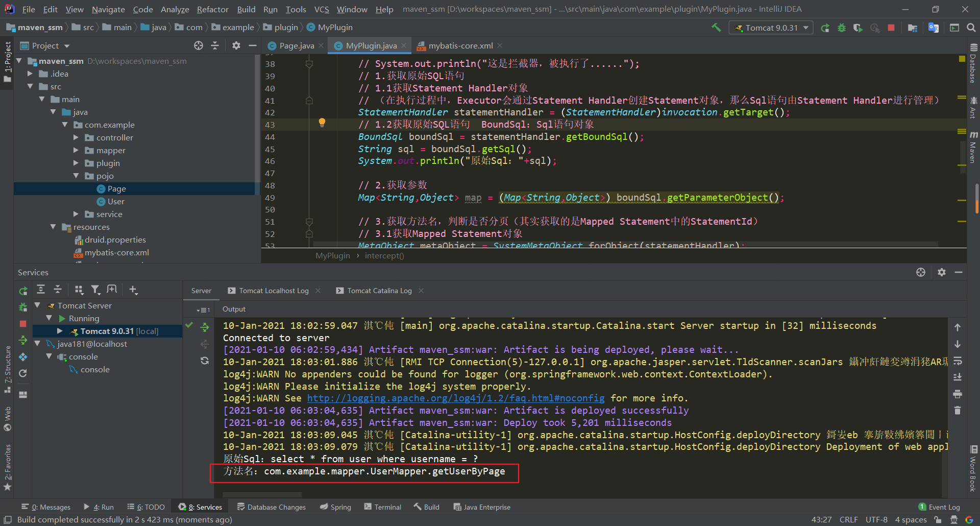This screenshot has width=980, height=526.
Task: Click Run with Coverage shield icon
Action: click(858, 28)
